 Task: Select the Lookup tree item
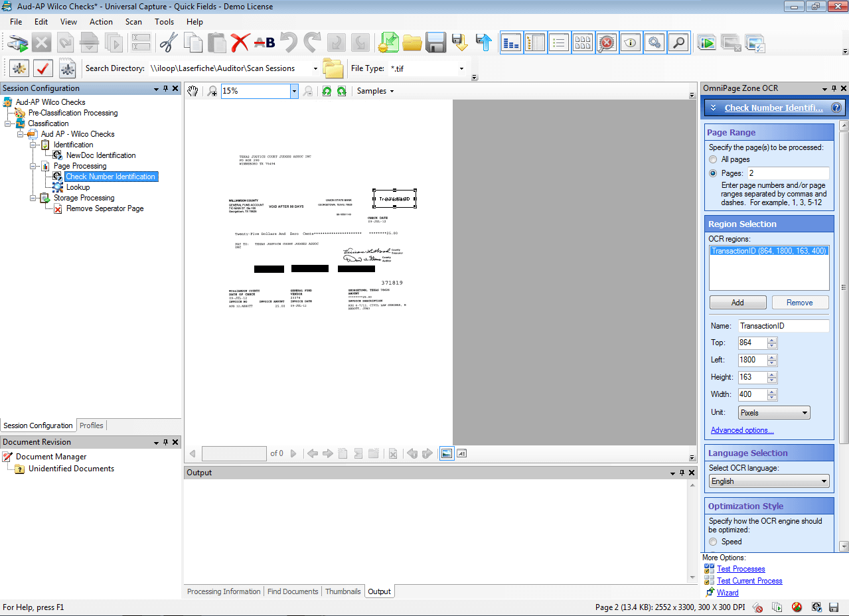pos(78,187)
